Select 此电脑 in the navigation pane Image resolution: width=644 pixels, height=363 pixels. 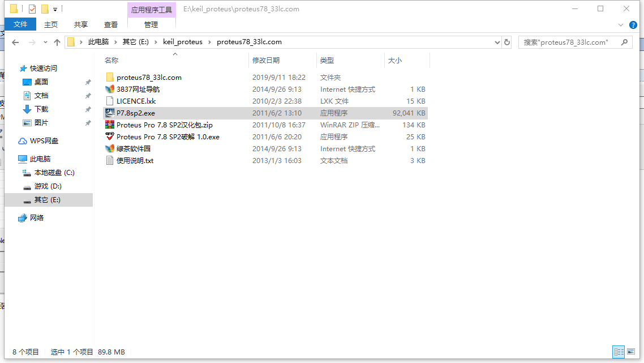40,159
